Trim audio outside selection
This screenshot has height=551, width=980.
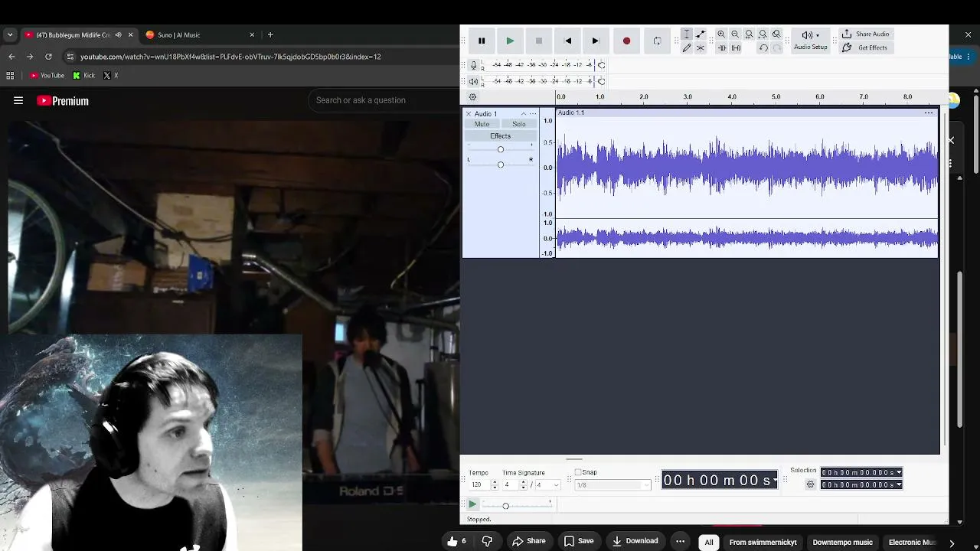tap(721, 48)
